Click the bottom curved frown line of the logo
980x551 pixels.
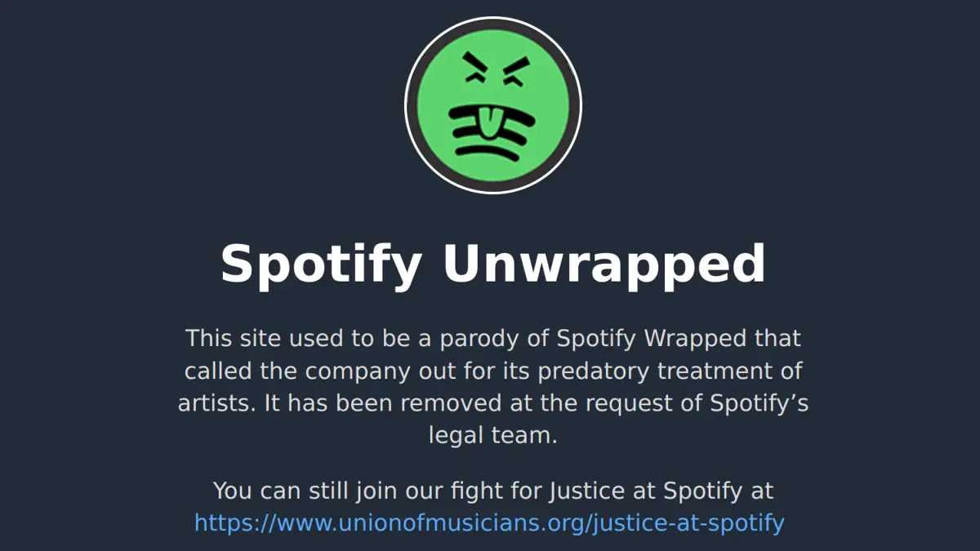pos(488,153)
